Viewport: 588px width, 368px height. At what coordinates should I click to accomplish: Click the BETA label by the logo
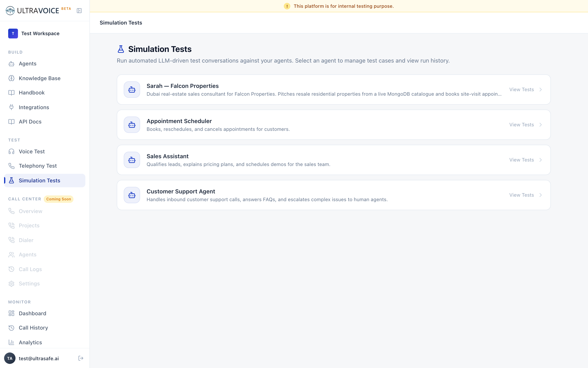coord(66,9)
